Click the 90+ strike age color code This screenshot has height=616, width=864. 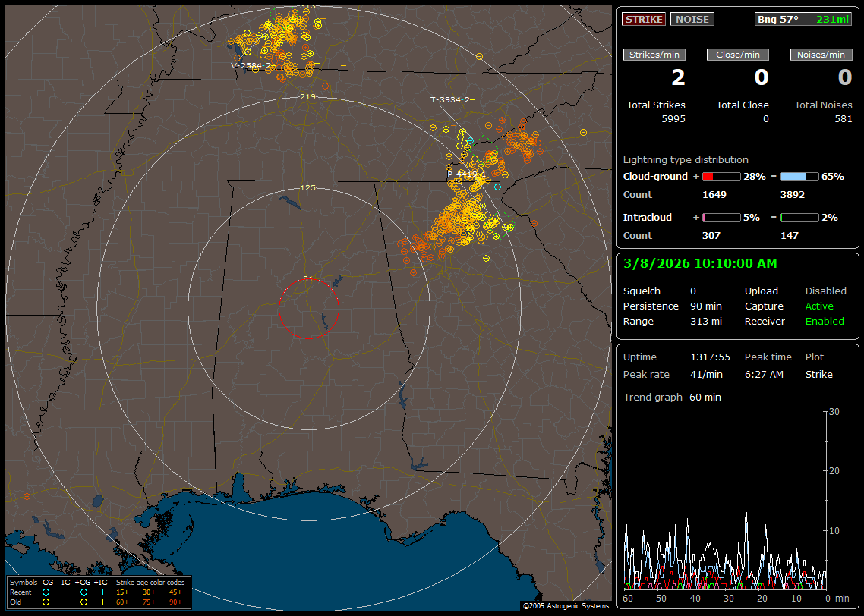click(x=175, y=602)
